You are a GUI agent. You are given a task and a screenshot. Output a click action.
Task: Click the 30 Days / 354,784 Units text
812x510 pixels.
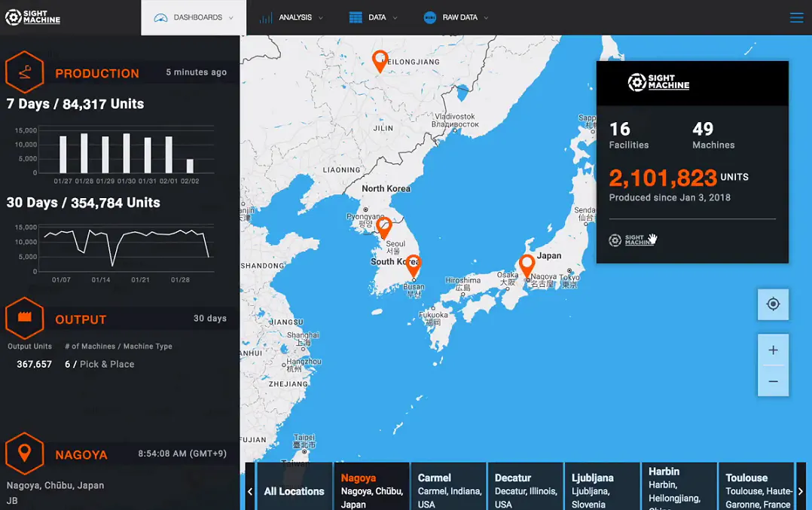click(x=84, y=203)
